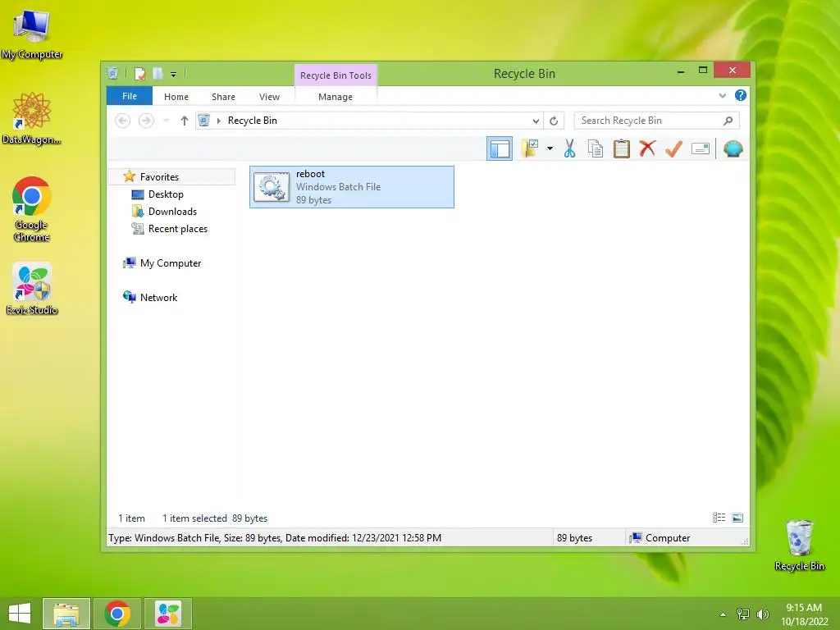Viewport: 840px width, 630px height.
Task: Click the quick access New Folder icon
Action: 157,74
